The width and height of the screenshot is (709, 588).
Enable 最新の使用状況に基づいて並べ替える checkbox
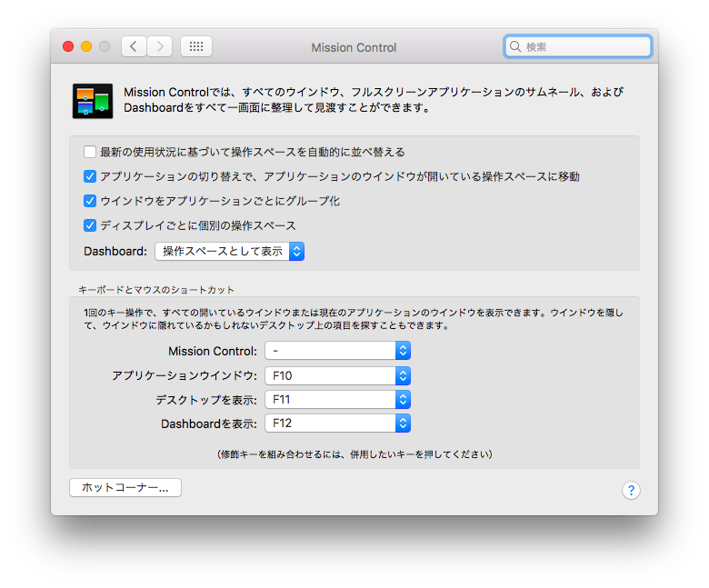pyautogui.click(x=90, y=152)
